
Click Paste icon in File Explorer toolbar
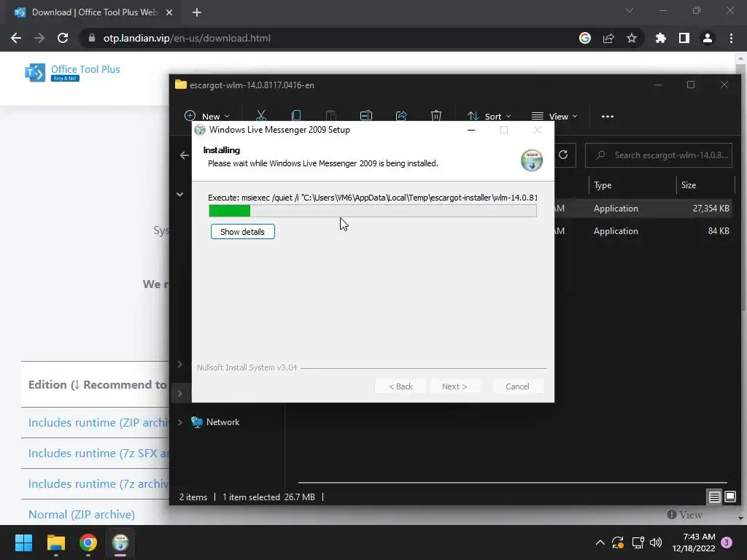click(330, 116)
